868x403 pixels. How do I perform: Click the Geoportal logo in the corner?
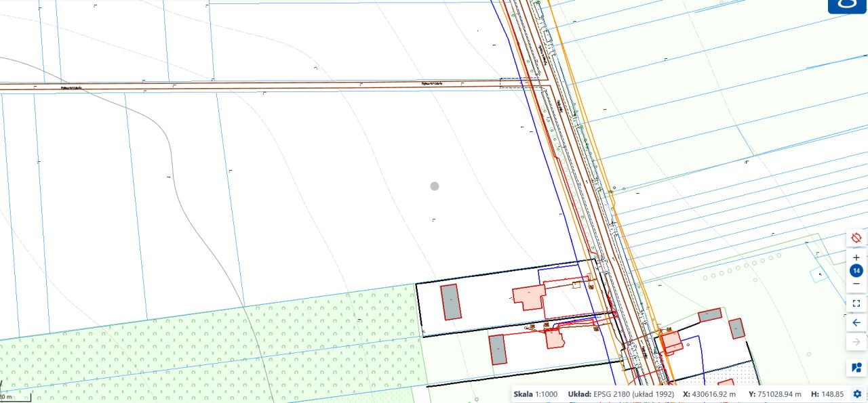coord(847,6)
